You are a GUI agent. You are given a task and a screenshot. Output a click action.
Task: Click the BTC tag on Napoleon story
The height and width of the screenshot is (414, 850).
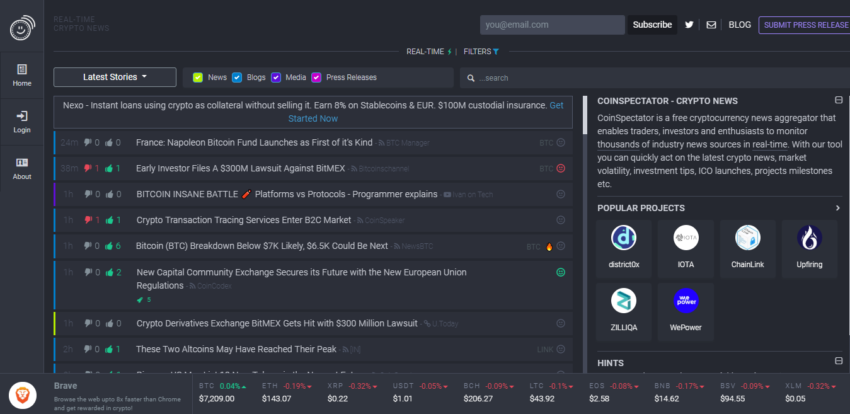pyautogui.click(x=546, y=143)
